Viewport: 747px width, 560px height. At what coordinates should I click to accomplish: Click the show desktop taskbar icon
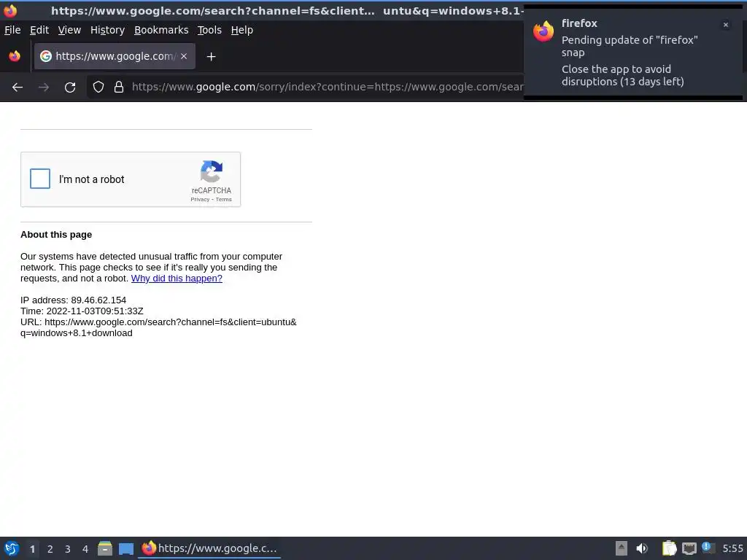pos(126,548)
